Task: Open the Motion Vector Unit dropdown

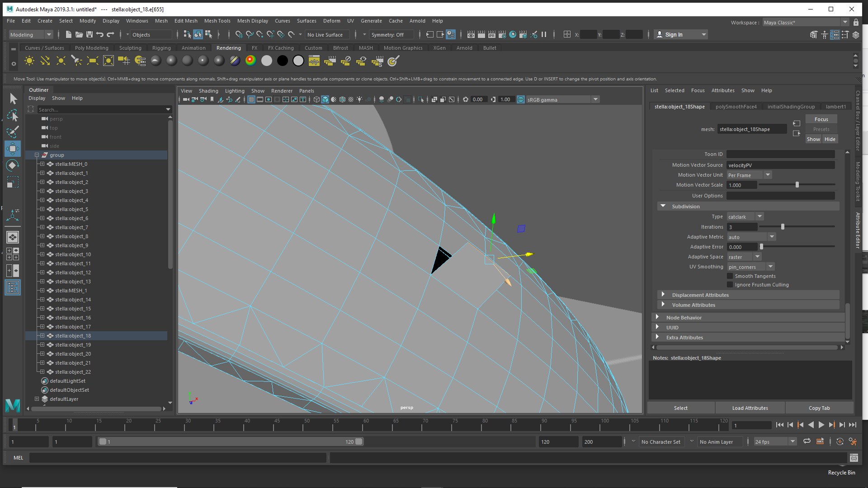Action: [x=749, y=175]
